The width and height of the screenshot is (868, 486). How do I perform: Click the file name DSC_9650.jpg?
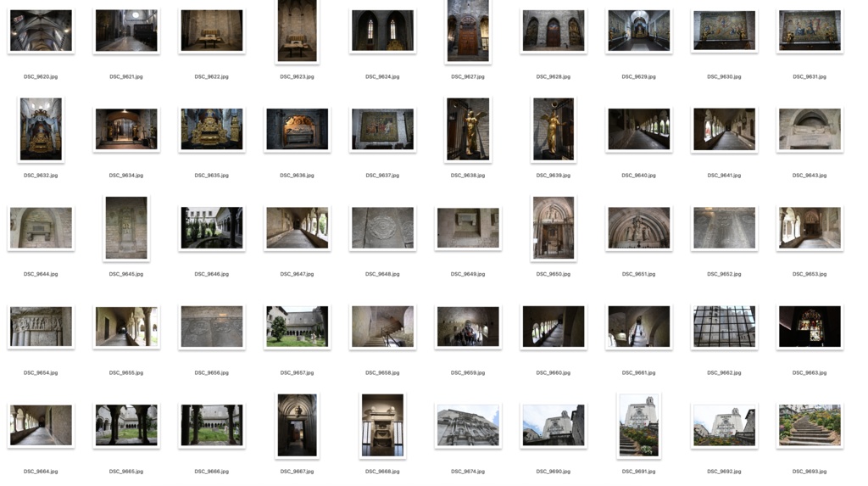[553, 274]
